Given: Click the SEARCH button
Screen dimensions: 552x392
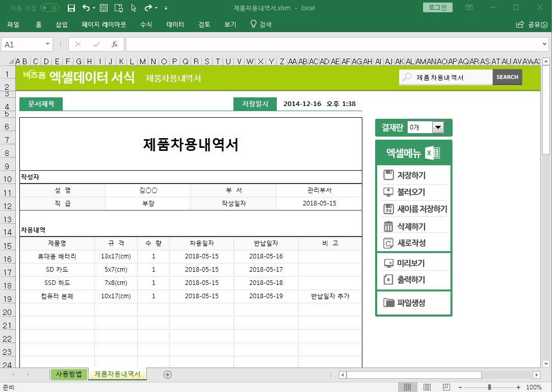Looking at the screenshot, I should pyautogui.click(x=507, y=77).
